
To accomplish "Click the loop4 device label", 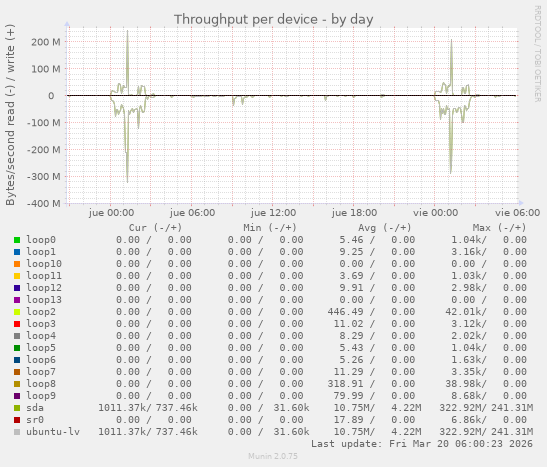I will pos(41,336).
